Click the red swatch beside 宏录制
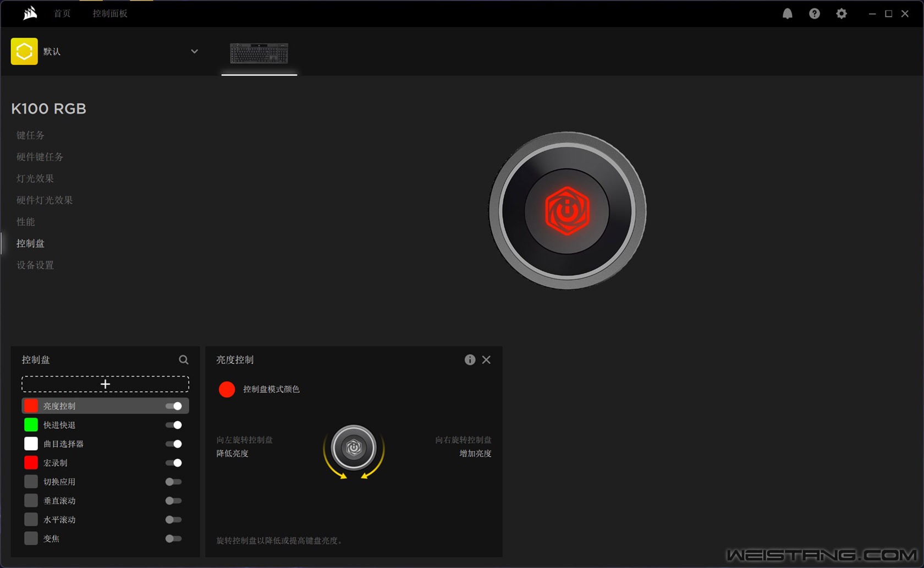The image size is (924, 568). pos(31,463)
